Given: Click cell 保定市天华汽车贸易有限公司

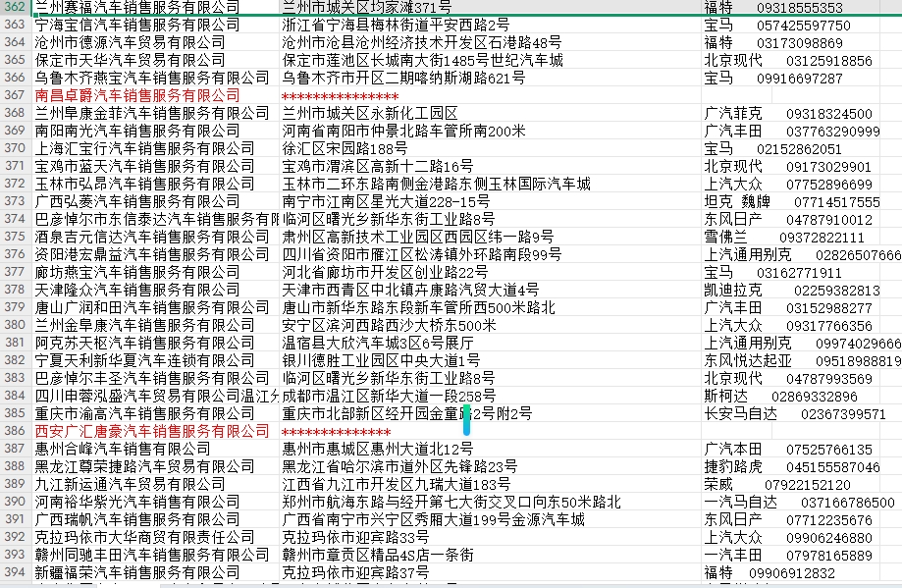Looking at the screenshot, I should [x=130, y=61].
